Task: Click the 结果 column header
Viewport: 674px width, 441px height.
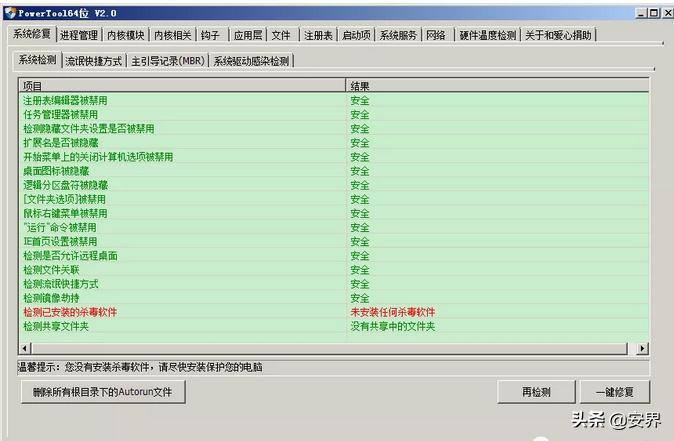Action: pyautogui.click(x=497, y=86)
